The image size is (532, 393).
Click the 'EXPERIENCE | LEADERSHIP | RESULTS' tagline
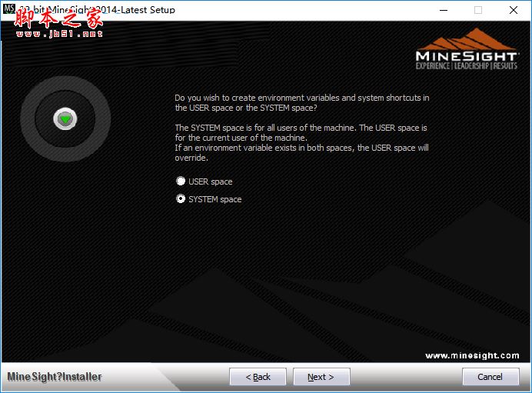click(467, 66)
